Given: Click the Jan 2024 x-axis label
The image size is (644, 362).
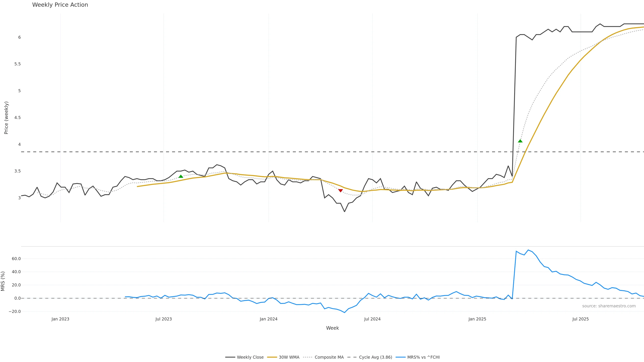Looking at the screenshot, I should (x=269, y=319).
